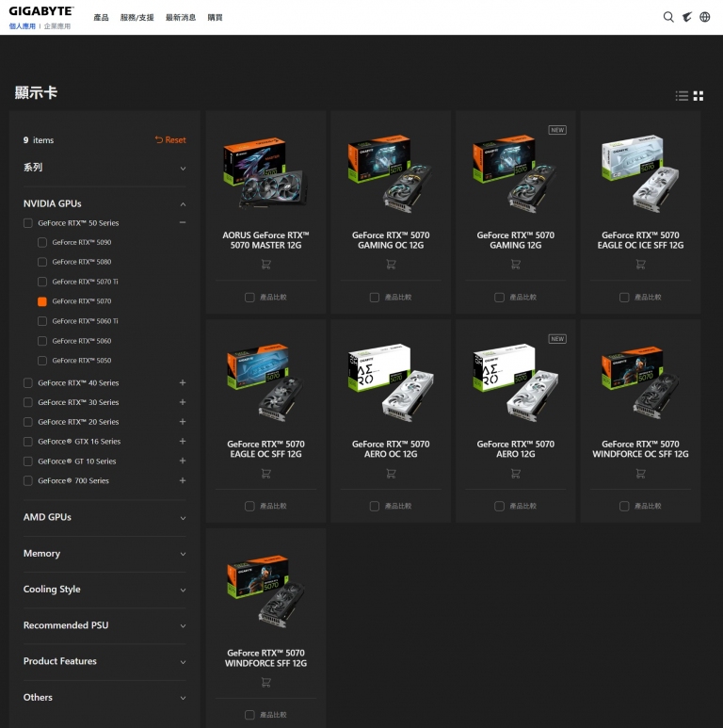Reset all filters
The height and width of the screenshot is (728, 723).
click(x=170, y=139)
